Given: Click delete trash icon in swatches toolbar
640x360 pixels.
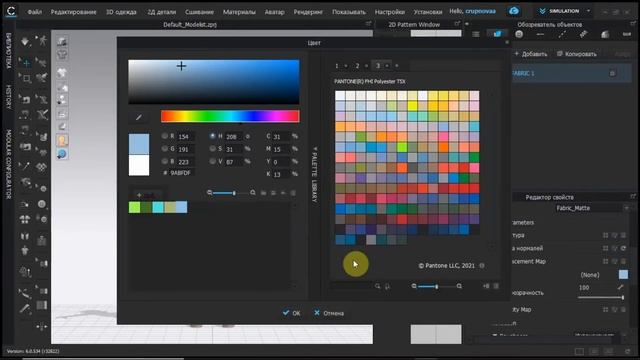Looking at the screenshot, I should click(x=293, y=193).
